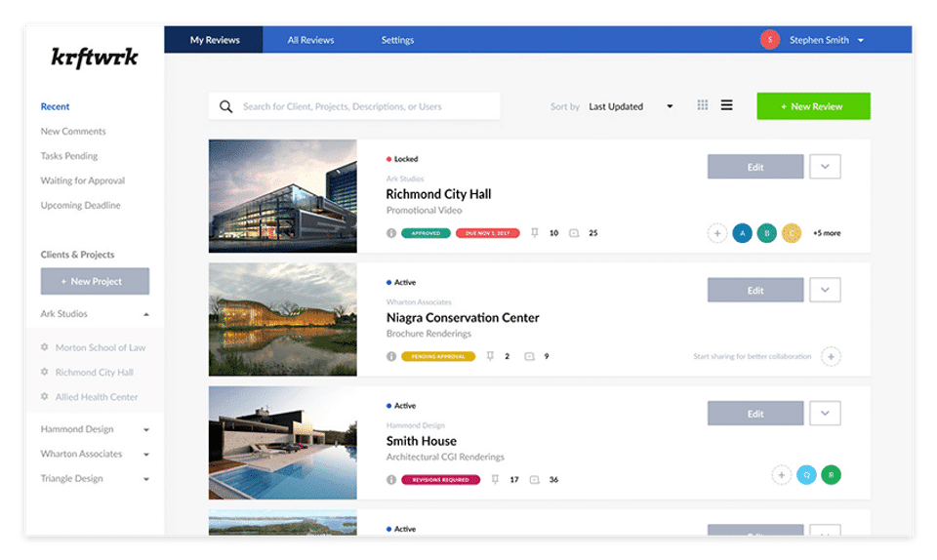Click the Revisions Required status badge

coord(440,479)
